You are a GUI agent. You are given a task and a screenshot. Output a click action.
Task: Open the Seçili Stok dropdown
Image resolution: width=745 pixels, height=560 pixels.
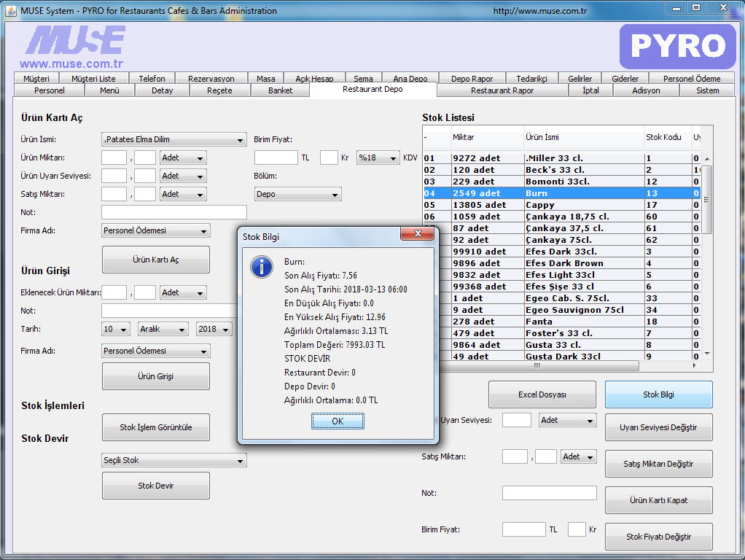click(x=174, y=460)
